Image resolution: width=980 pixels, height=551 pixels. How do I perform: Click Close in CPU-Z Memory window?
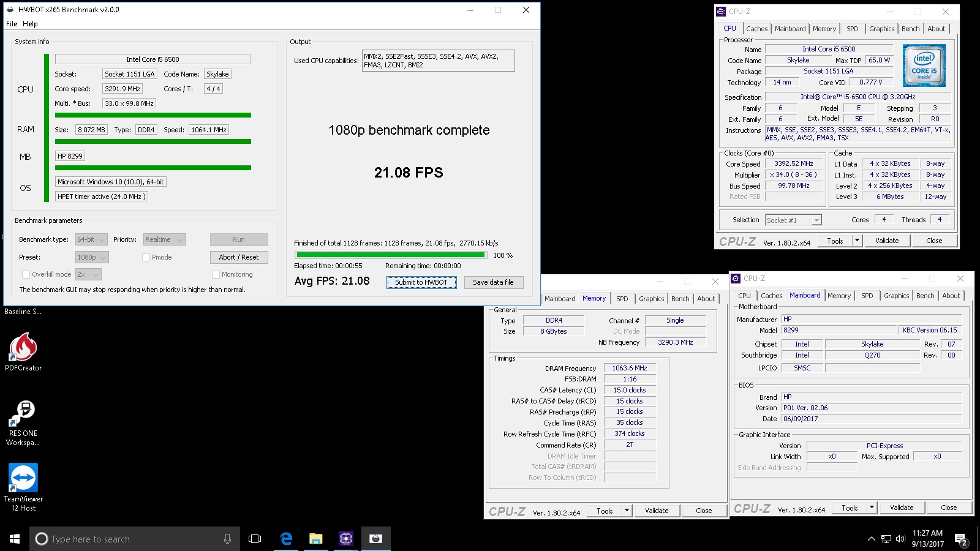(704, 511)
